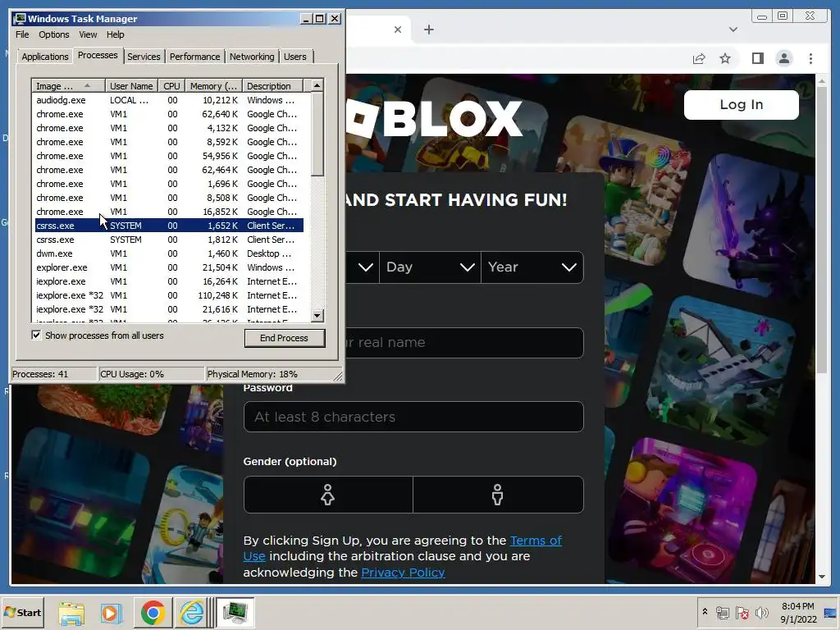Click process list scroll up arrow

pos(317,85)
